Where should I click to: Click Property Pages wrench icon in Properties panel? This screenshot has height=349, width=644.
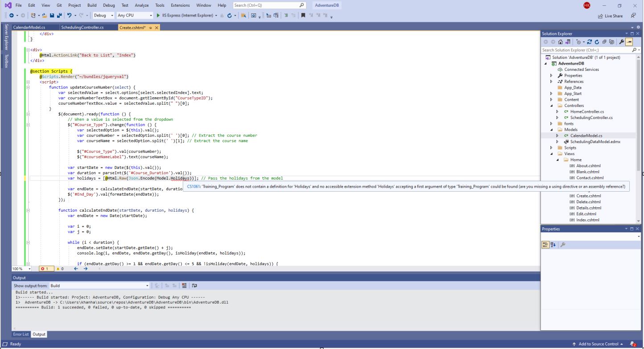pyautogui.click(x=563, y=245)
